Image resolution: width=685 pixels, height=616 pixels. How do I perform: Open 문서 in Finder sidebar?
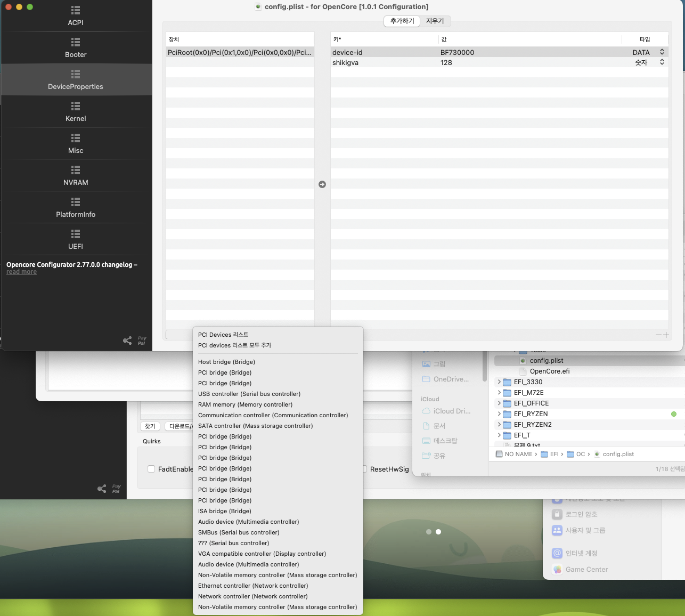(434, 426)
